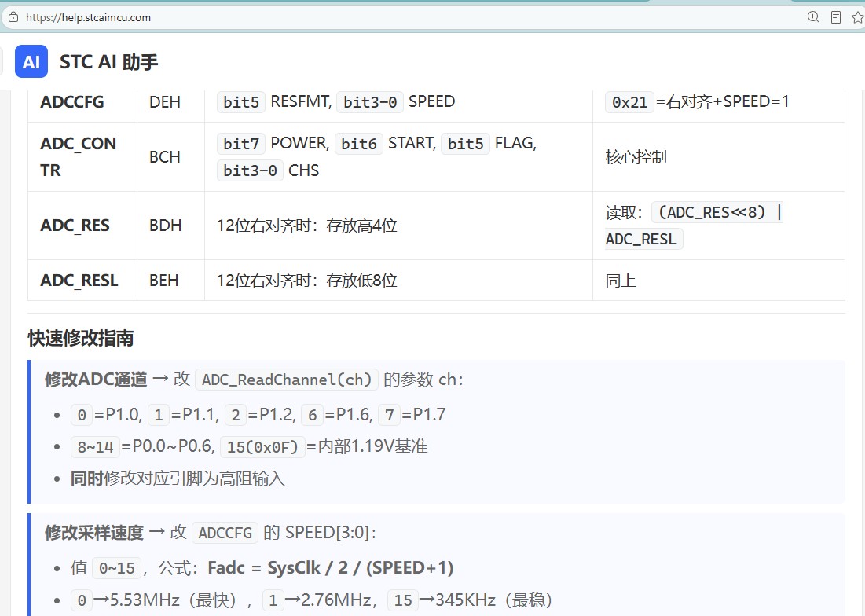Bookmark this page with the star icon

click(857, 17)
